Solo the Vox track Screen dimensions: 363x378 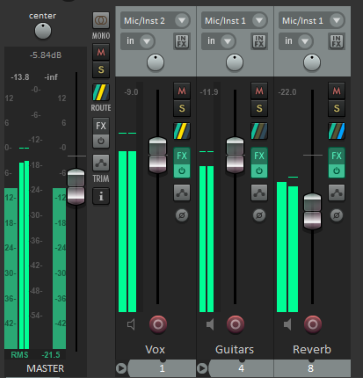[x=182, y=108]
